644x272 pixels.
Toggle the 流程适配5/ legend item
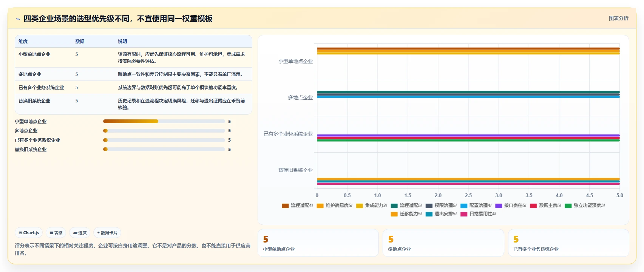click(406, 206)
